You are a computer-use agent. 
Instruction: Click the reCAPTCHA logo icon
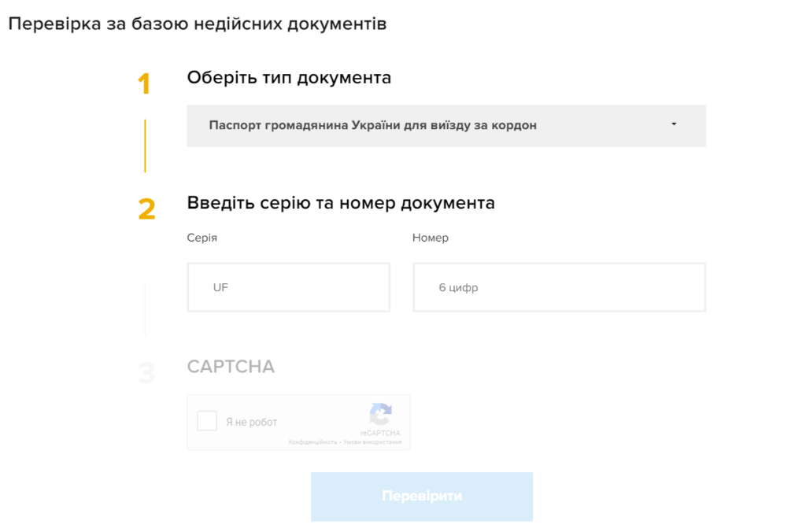pos(381,413)
